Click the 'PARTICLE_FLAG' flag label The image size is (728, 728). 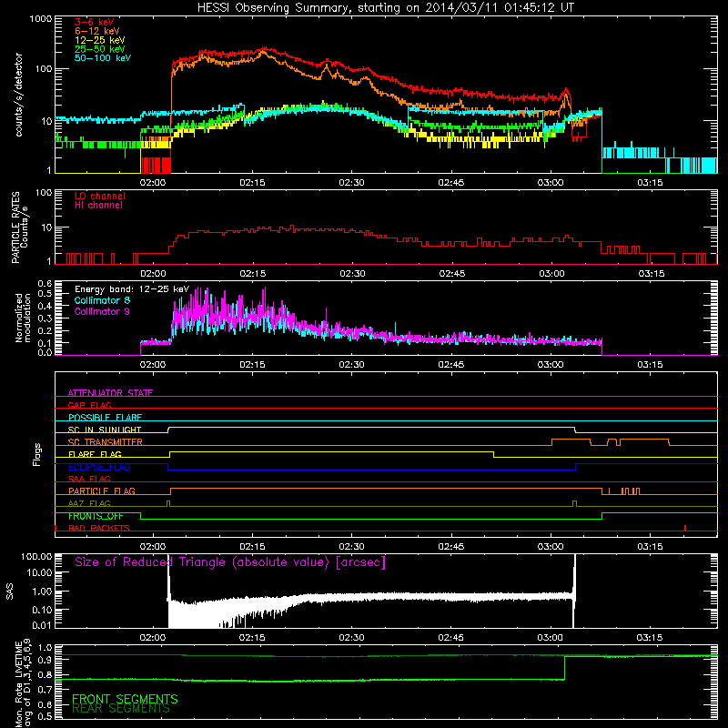[102, 490]
